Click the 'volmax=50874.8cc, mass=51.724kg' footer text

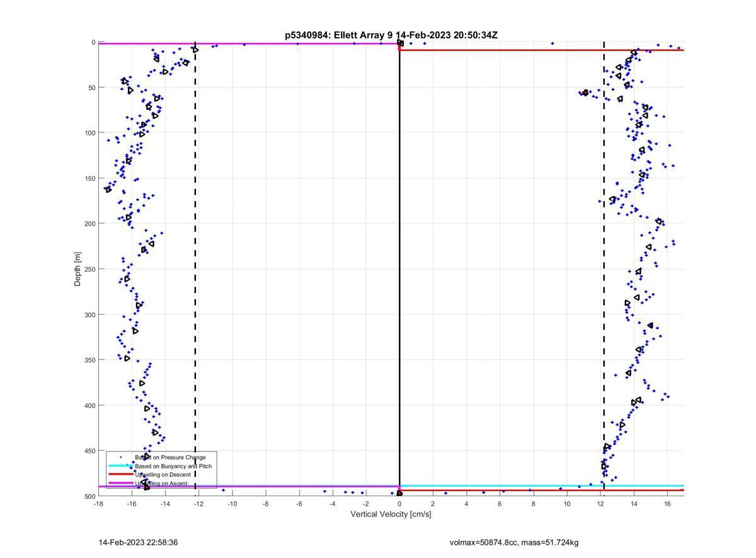pos(514,542)
